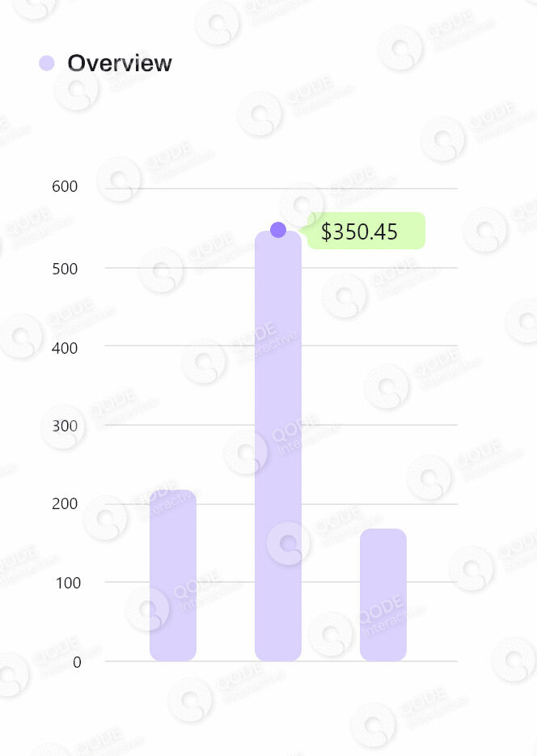
Task: Click the gridline at value 500
Action: coord(202,267)
